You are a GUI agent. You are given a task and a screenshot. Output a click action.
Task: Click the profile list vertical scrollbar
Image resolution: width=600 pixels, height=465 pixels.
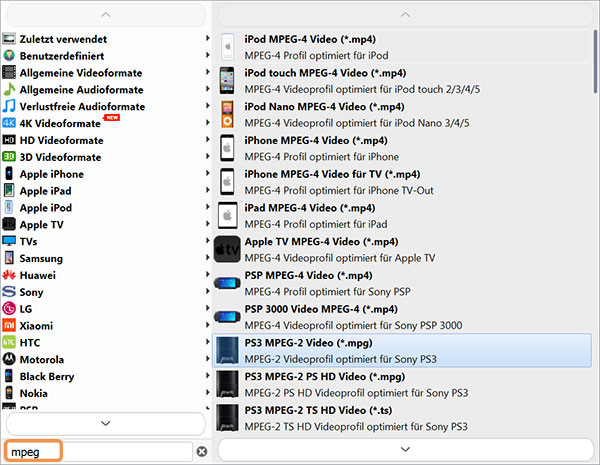click(595, 61)
